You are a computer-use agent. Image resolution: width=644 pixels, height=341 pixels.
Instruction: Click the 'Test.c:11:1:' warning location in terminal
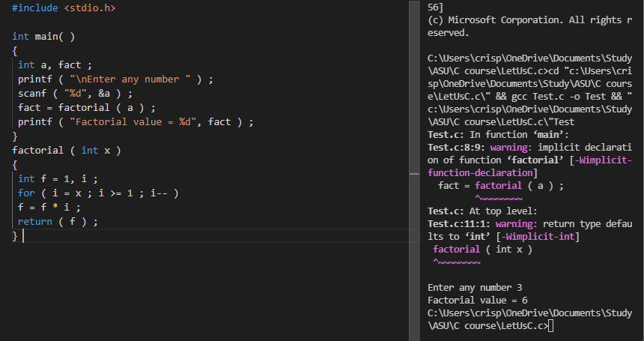tap(459, 223)
